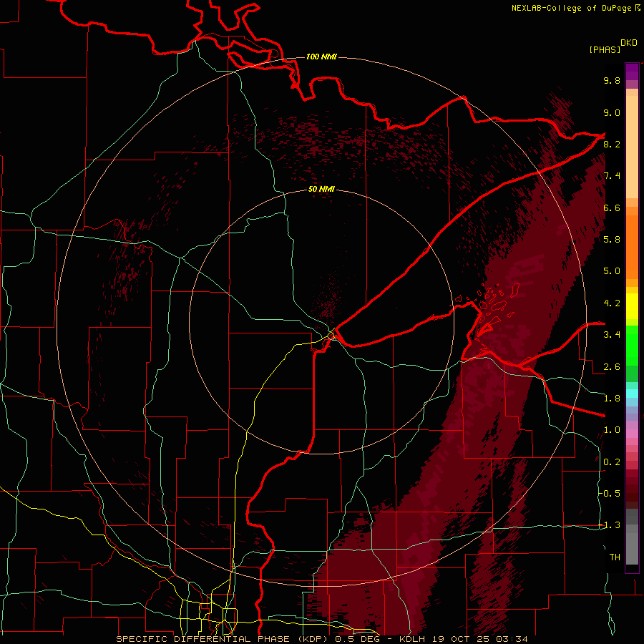Click the Specific Differential Phase caption text
Viewport: 644px width, 644px height.
click(x=321, y=639)
